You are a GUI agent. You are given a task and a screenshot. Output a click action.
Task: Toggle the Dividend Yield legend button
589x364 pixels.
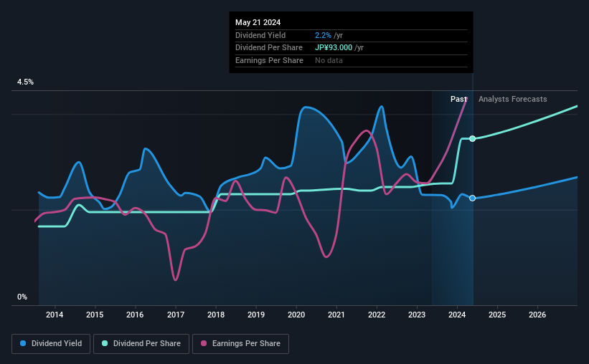[x=51, y=344]
